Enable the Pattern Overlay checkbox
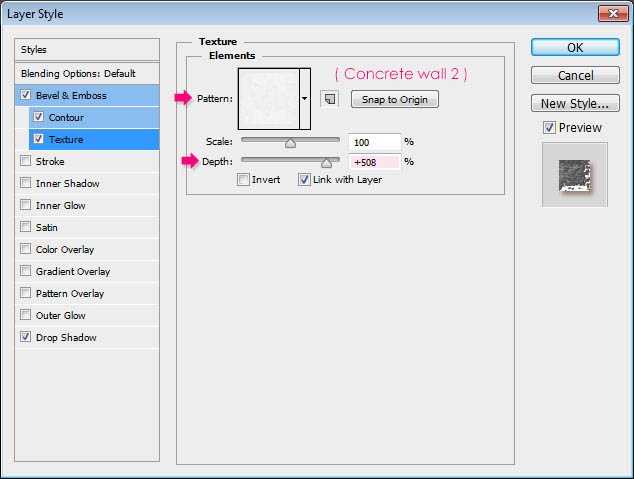The width and height of the screenshot is (634, 479). pos(25,293)
